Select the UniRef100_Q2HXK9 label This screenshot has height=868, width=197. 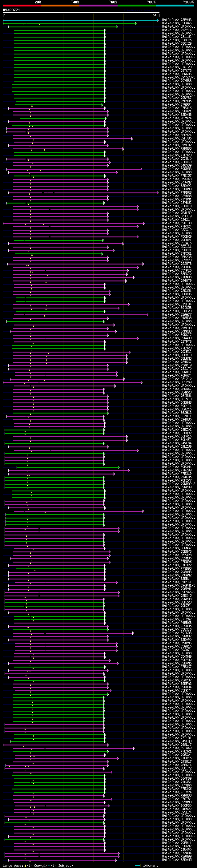click(177, 162)
